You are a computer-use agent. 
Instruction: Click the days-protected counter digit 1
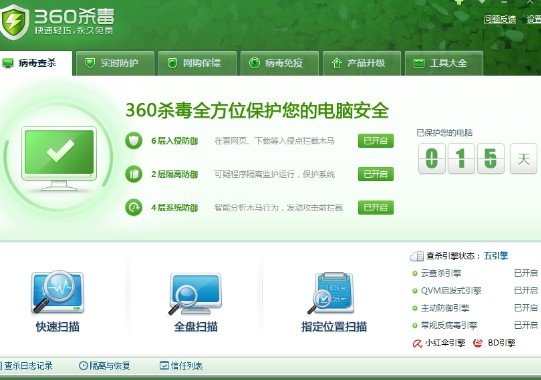point(461,159)
